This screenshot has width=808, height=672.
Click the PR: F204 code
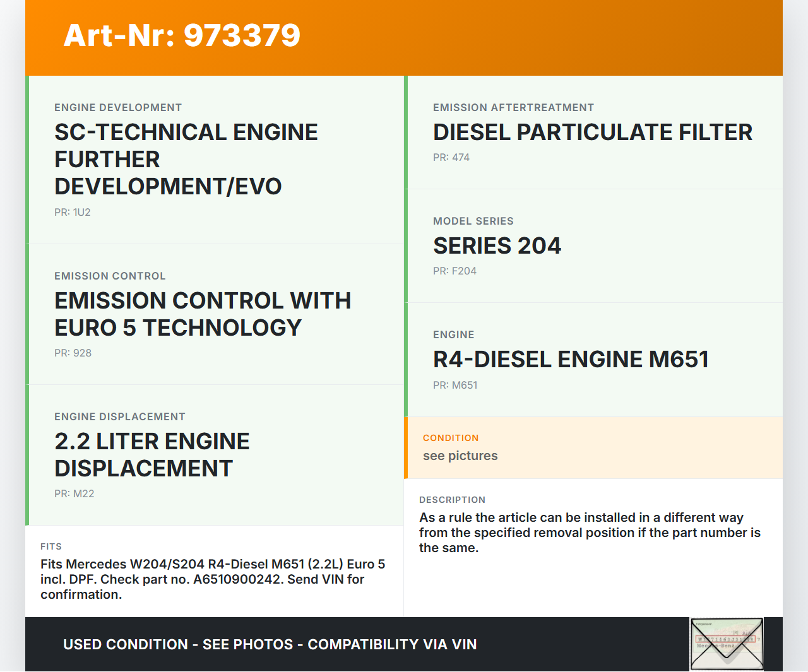coord(454,271)
